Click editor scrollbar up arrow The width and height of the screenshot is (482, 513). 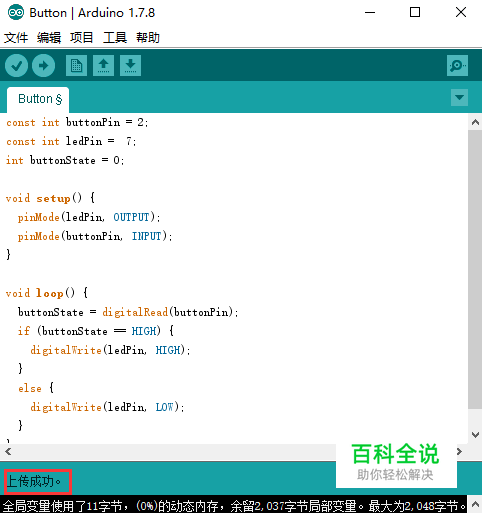pyautogui.click(x=475, y=122)
